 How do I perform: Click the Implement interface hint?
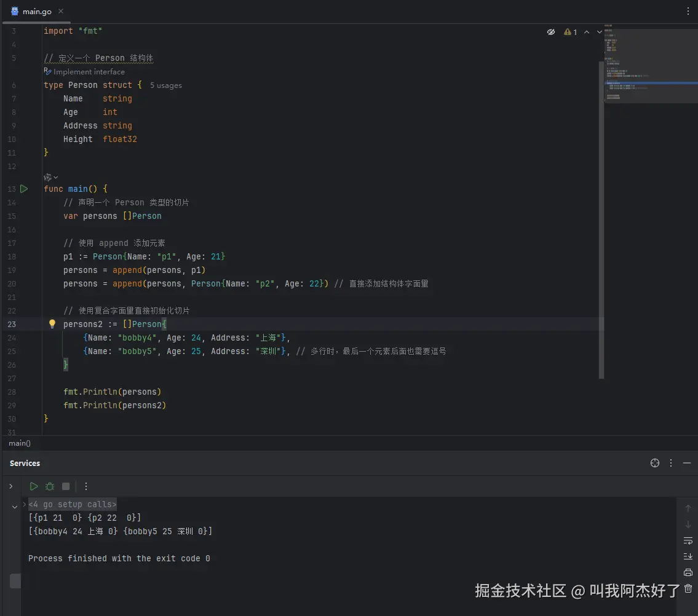pyautogui.click(x=85, y=72)
